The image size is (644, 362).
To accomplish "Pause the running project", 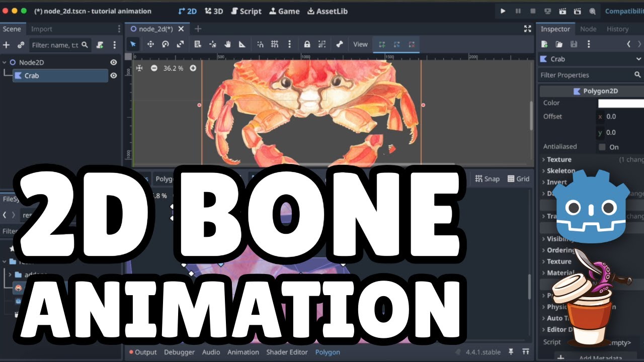I will (x=518, y=11).
